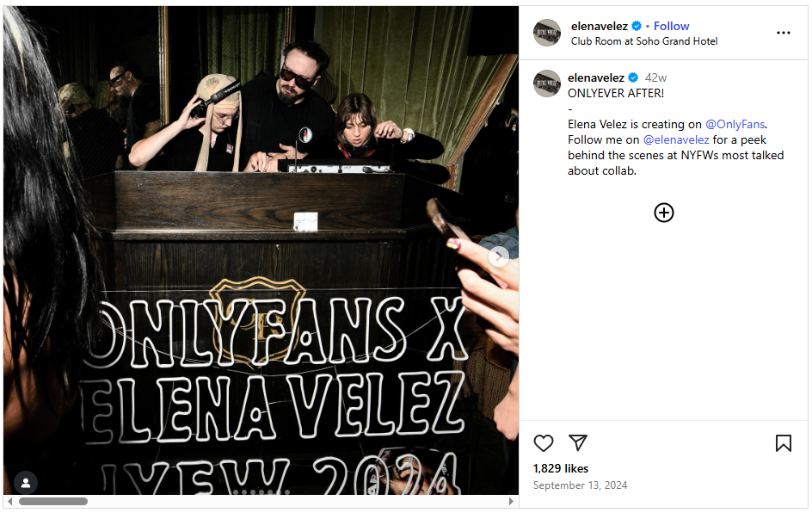
Task: Open the three-dot more options menu
Action: pyautogui.click(x=783, y=33)
